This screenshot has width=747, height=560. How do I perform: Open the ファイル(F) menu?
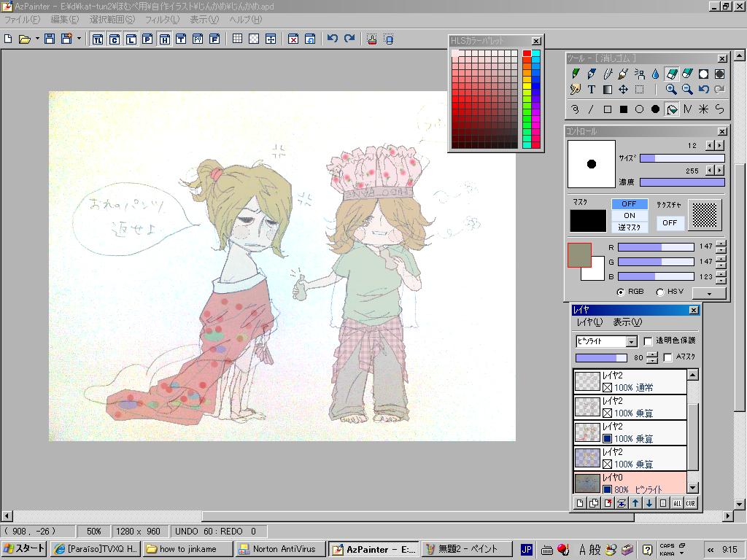tap(23, 20)
